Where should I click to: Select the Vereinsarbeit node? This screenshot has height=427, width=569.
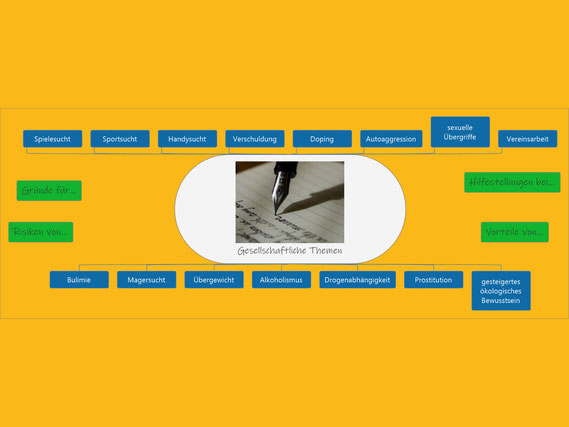(528, 139)
